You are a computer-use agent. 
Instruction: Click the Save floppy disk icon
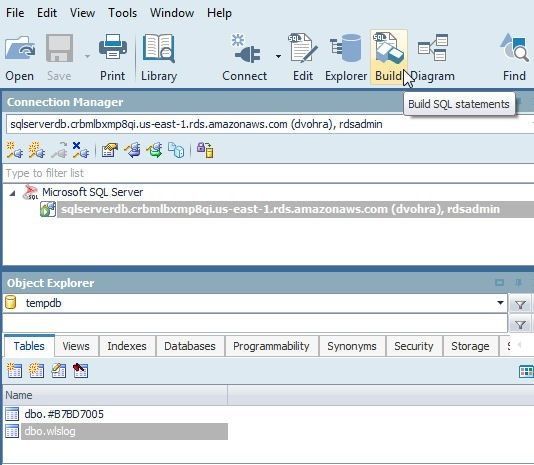(x=59, y=48)
